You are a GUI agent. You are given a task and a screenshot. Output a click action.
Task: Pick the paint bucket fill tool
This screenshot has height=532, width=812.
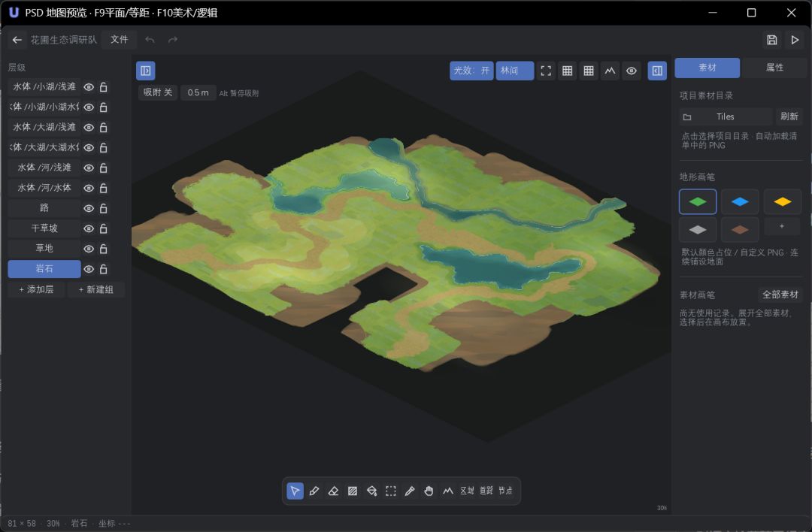(372, 491)
